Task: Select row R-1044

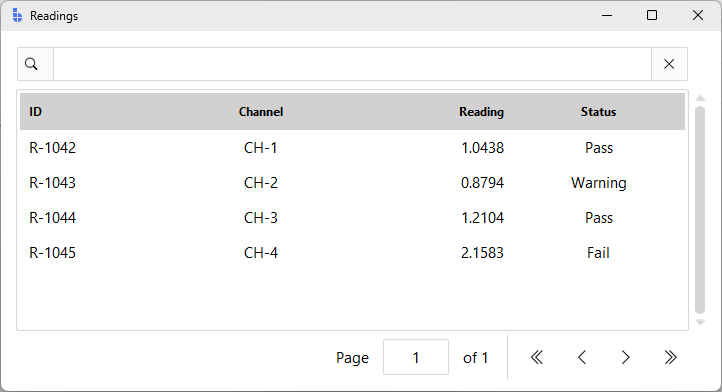Action: coord(352,218)
